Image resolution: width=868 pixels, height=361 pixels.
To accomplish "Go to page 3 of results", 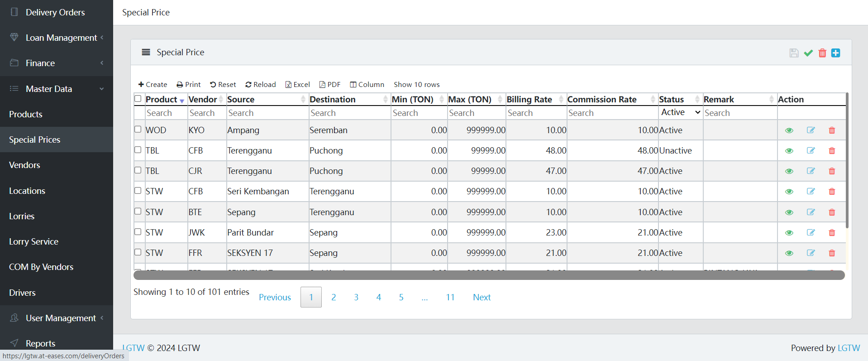I will coord(356,297).
